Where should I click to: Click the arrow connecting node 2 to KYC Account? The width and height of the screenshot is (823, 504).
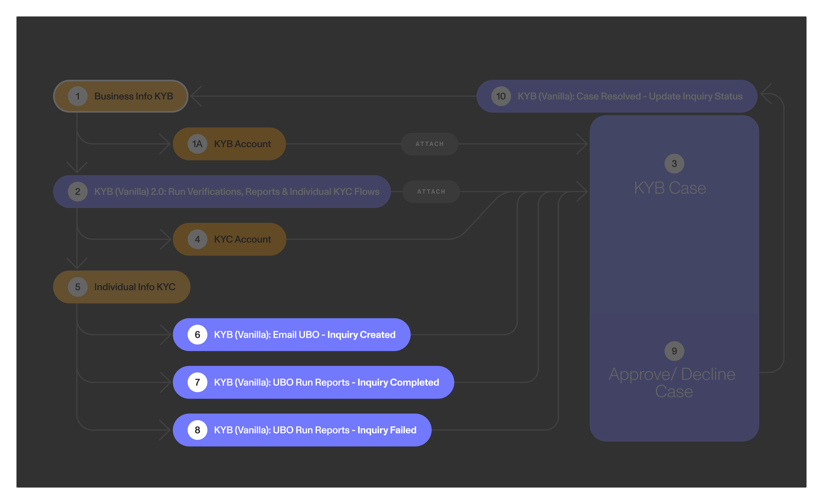pyautogui.click(x=127, y=239)
